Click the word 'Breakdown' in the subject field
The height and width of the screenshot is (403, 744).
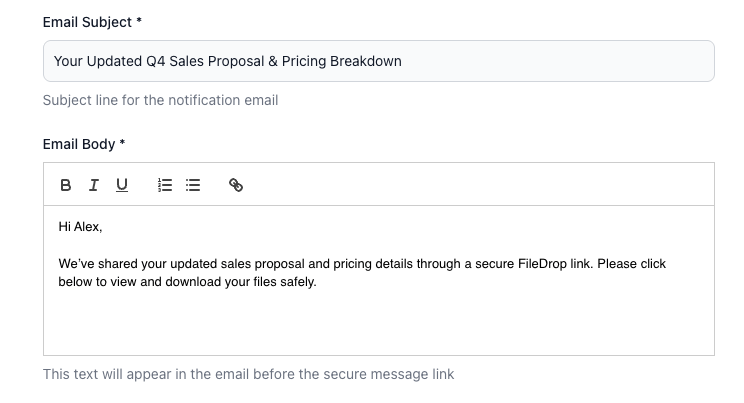[368, 61]
